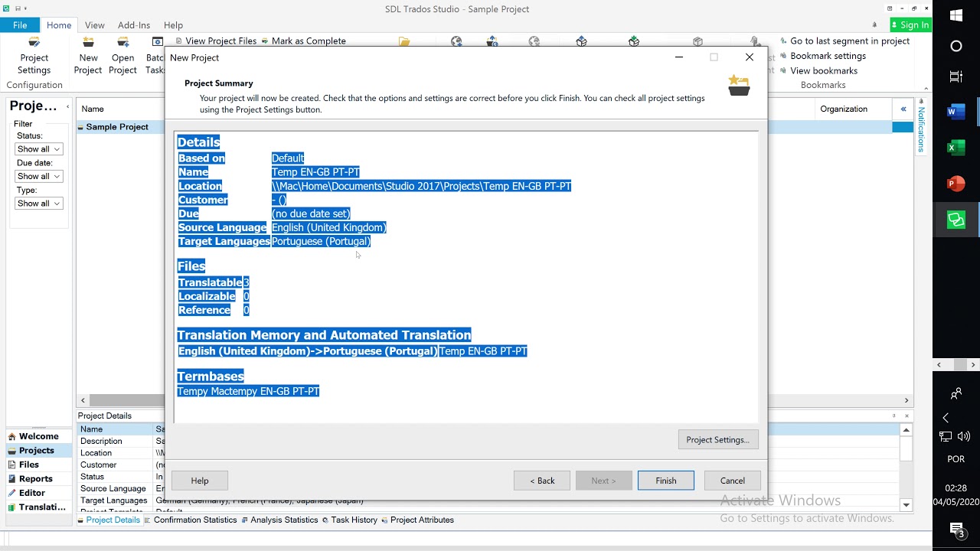980x551 pixels.
Task: Open Bookmark settings
Action: (822, 56)
